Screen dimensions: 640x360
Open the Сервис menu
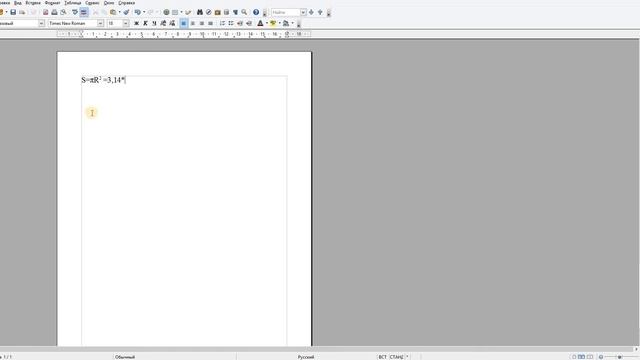pos(92,3)
